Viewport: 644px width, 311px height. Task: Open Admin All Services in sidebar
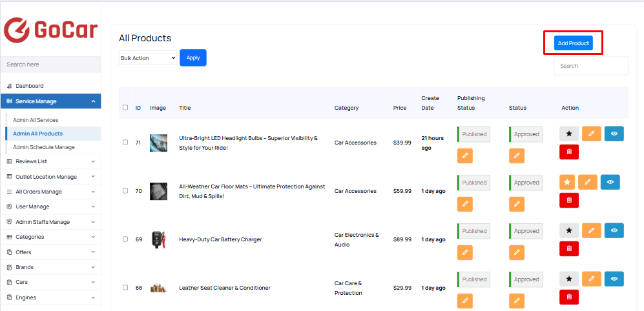coord(36,120)
